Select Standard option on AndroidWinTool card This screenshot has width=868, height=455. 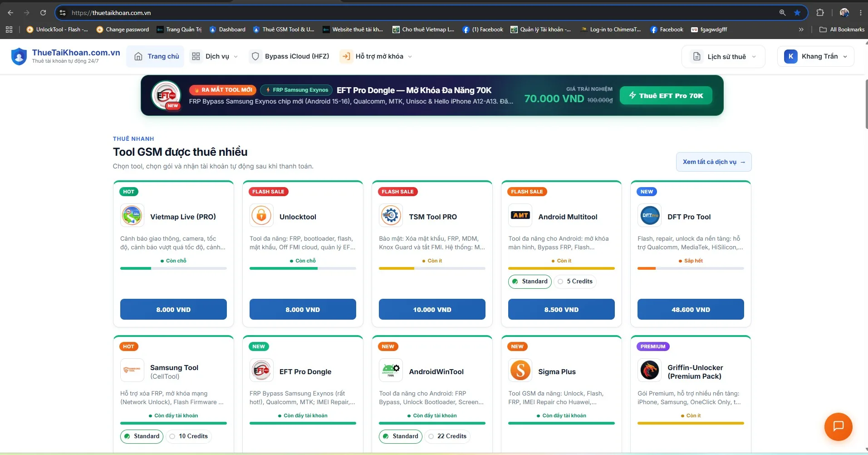click(401, 436)
